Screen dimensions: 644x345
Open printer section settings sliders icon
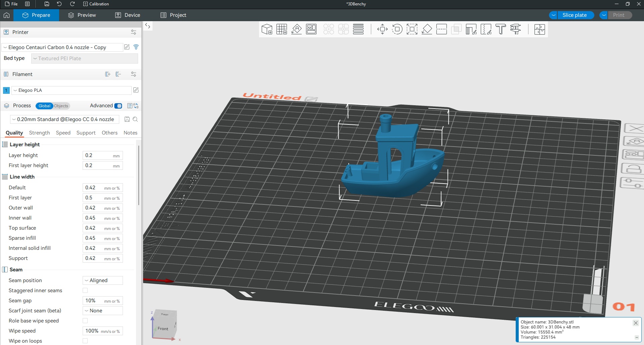tap(133, 32)
